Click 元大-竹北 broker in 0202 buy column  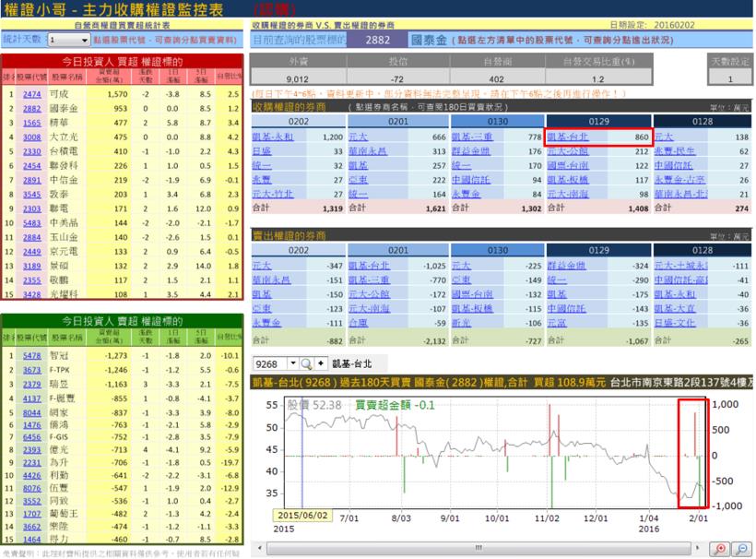click(272, 194)
